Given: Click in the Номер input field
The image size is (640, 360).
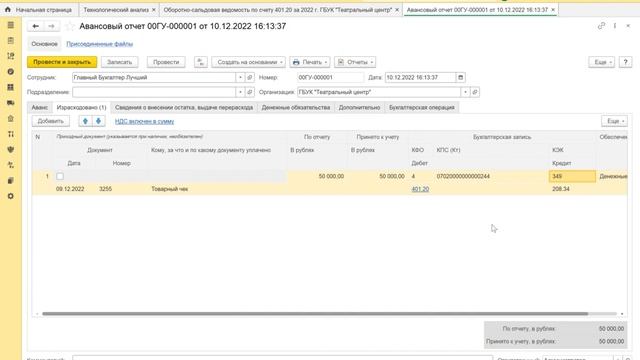Looking at the screenshot, I should coord(330,77).
